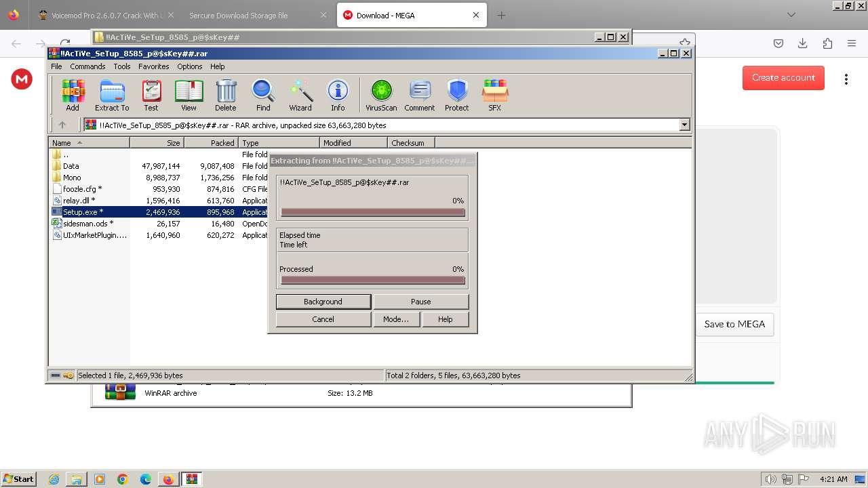Image resolution: width=868 pixels, height=488 pixels.
Task: Click the SFX toolbar icon
Action: tap(495, 95)
